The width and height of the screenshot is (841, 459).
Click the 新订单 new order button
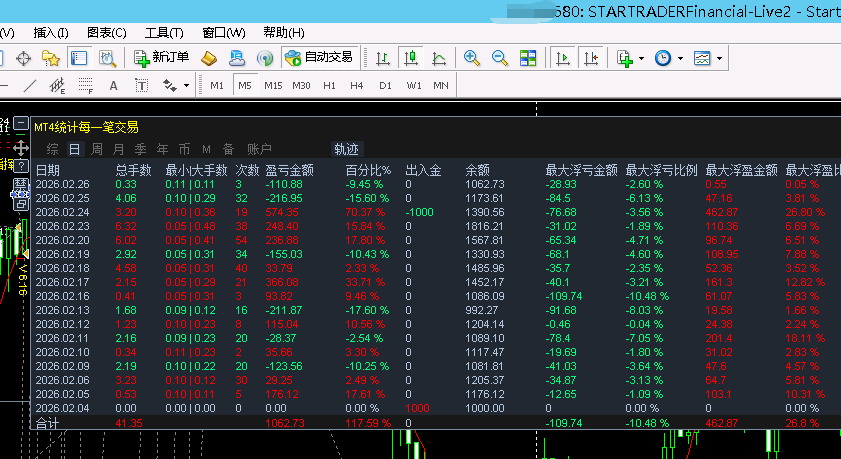[161, 57]
